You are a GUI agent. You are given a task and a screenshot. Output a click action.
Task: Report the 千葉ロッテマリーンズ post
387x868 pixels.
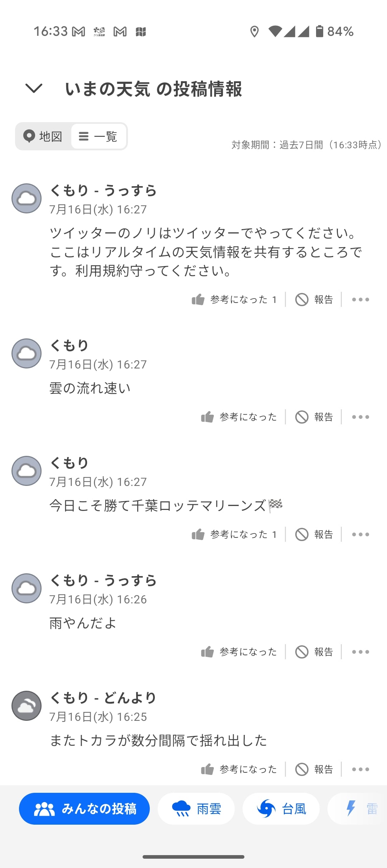314,534
